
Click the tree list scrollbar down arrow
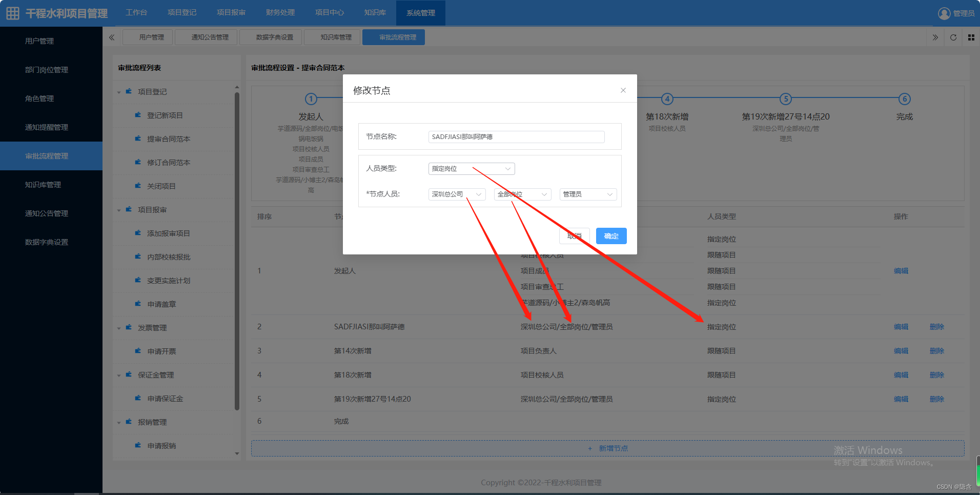tap(237, 453)
